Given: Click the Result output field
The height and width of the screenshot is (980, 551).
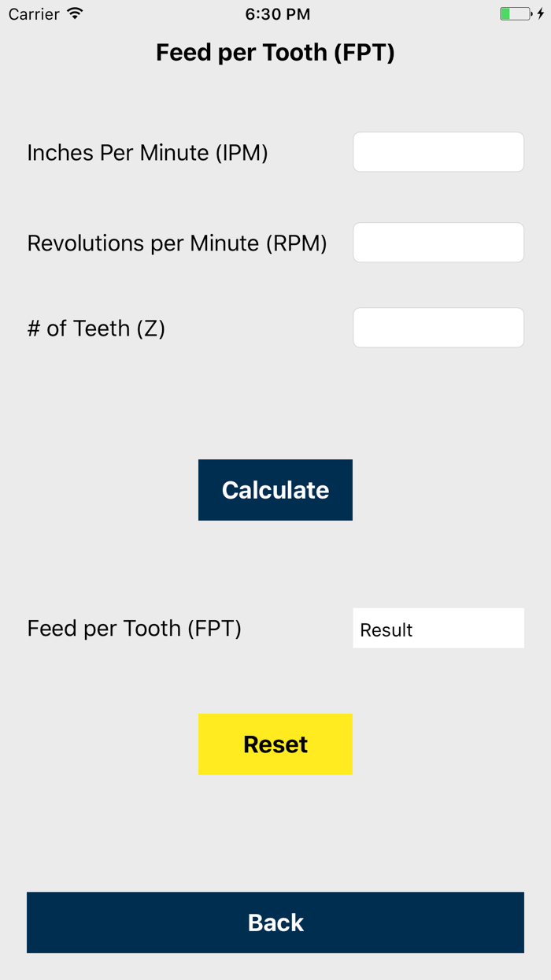Looking at the screenshot, I should [x=438, y=628].
